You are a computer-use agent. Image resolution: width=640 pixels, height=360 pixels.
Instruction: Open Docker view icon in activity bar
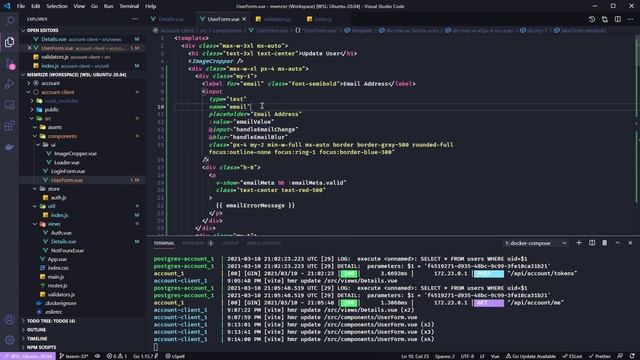(x=9, y=147)
